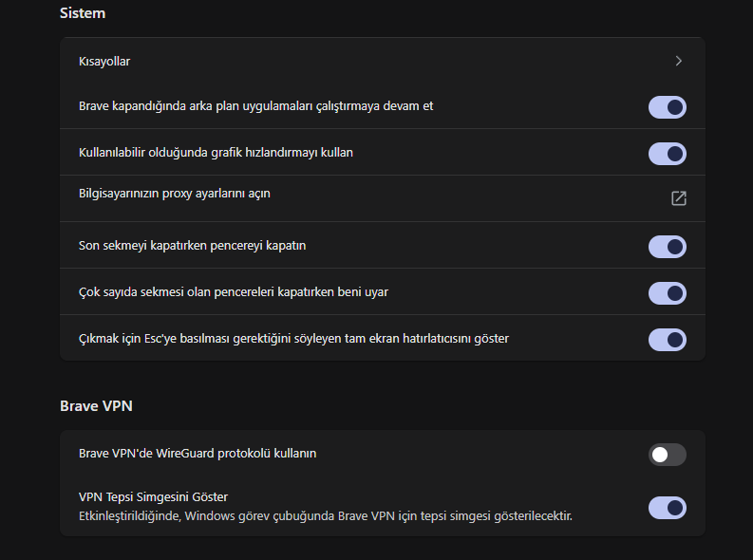Click the Kısayollar row label

point(104,62)
